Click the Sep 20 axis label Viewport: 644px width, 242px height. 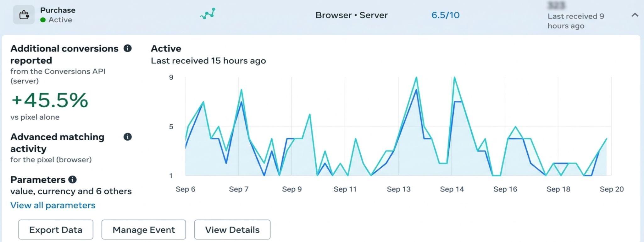tap(612, 189)
